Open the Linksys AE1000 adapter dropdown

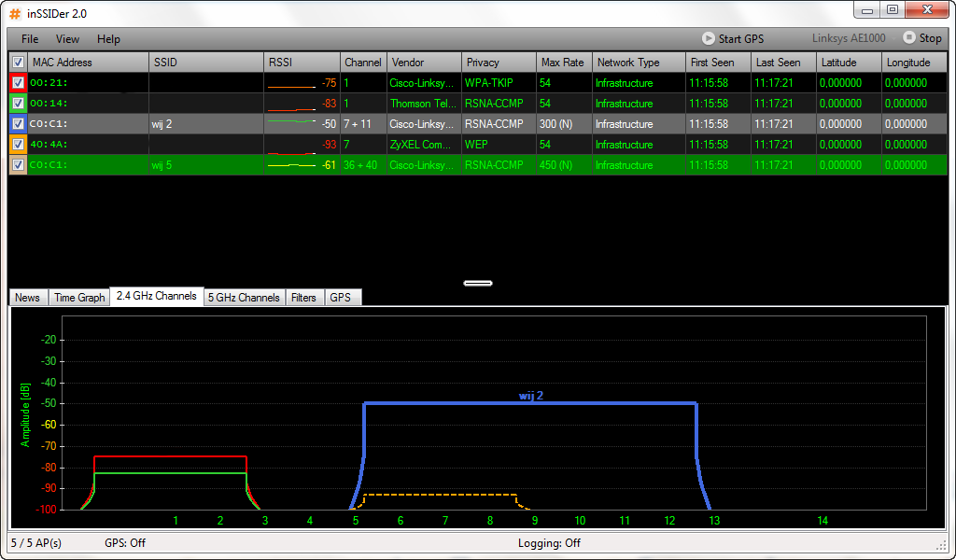852,37
